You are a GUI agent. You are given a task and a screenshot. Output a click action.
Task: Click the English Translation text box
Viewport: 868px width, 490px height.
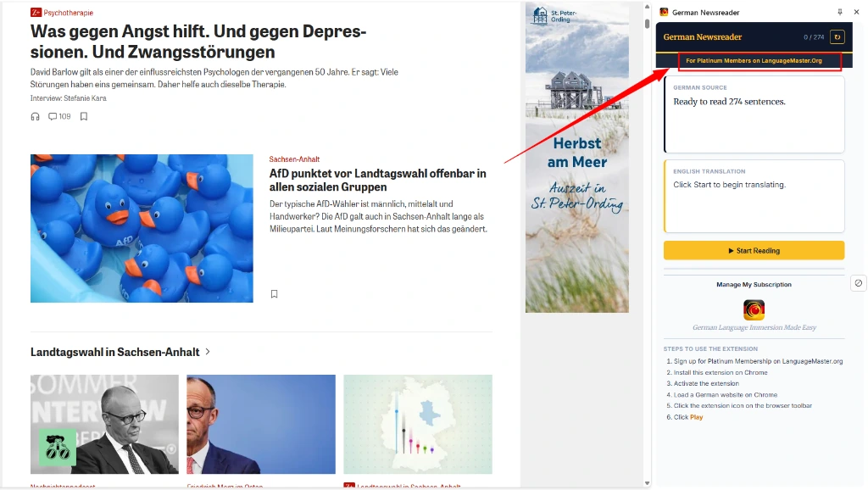(754, 197)
